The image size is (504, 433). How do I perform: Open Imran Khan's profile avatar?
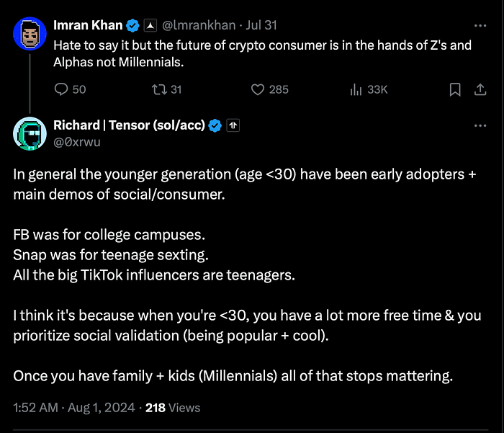[x=30, y=35]
